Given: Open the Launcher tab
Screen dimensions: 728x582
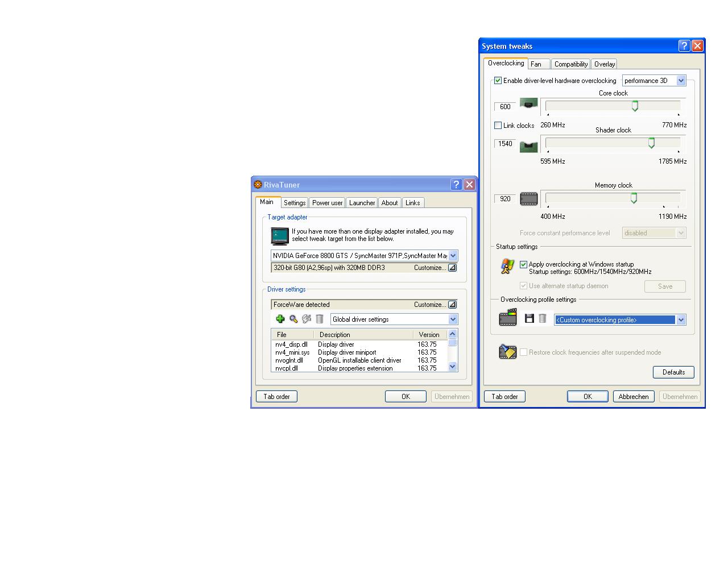Looking at the screenshot, I should 362,203.
